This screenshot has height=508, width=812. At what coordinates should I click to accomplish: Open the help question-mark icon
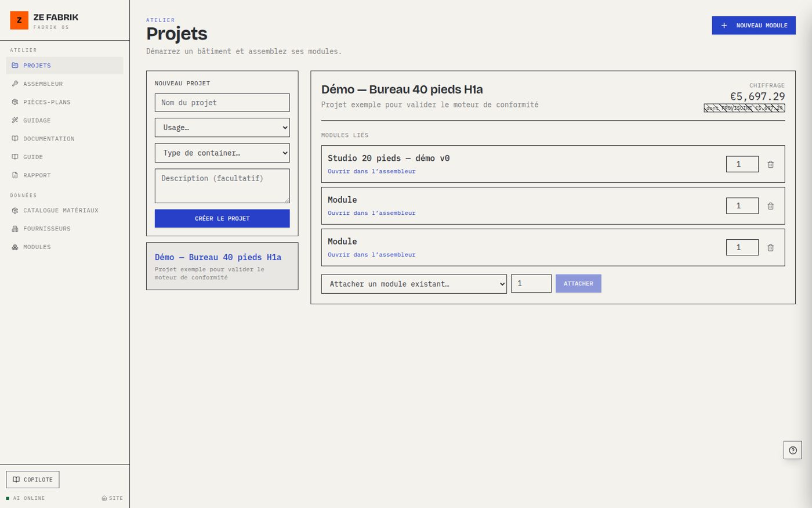click(x=793, y=450)
